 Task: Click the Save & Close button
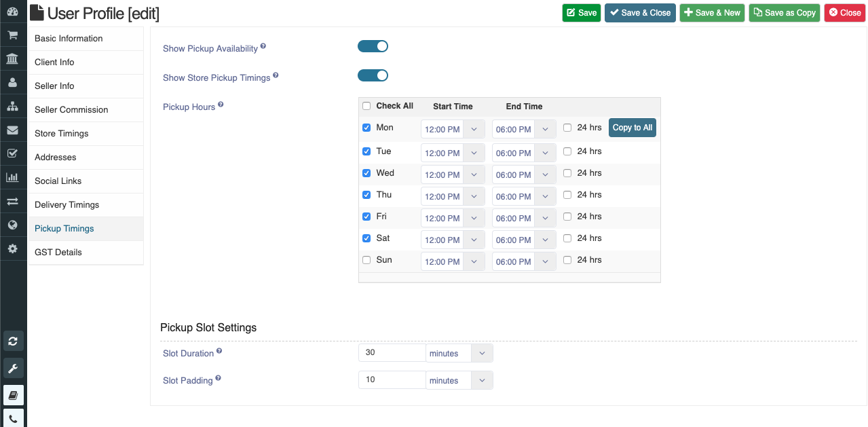[x=640, y=13]
